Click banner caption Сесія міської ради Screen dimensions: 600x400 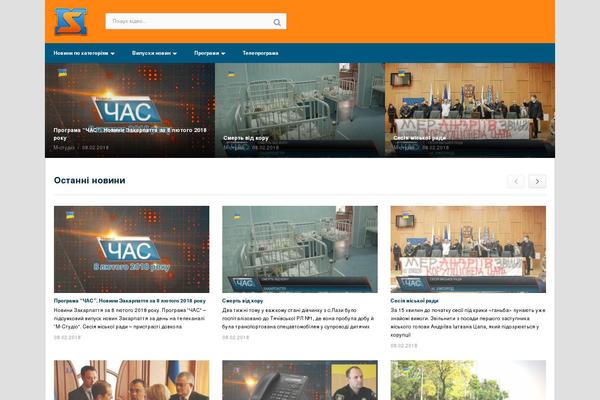[x=420, y=138]
